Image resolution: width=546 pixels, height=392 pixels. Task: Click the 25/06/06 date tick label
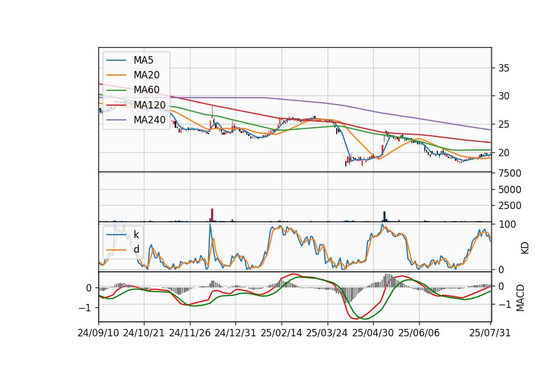tap(419, 333)
